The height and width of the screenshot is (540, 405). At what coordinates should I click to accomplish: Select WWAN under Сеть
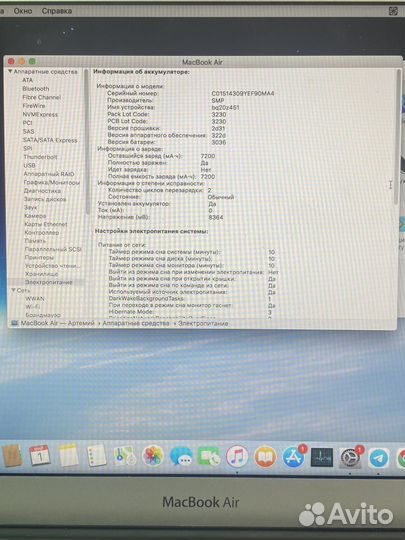tap(35, 299)
